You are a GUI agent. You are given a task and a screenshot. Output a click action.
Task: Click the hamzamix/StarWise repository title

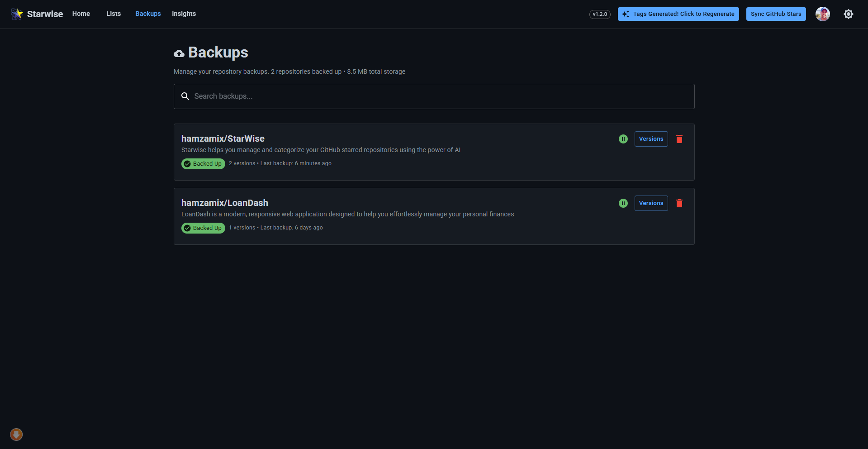coord(223,139)
